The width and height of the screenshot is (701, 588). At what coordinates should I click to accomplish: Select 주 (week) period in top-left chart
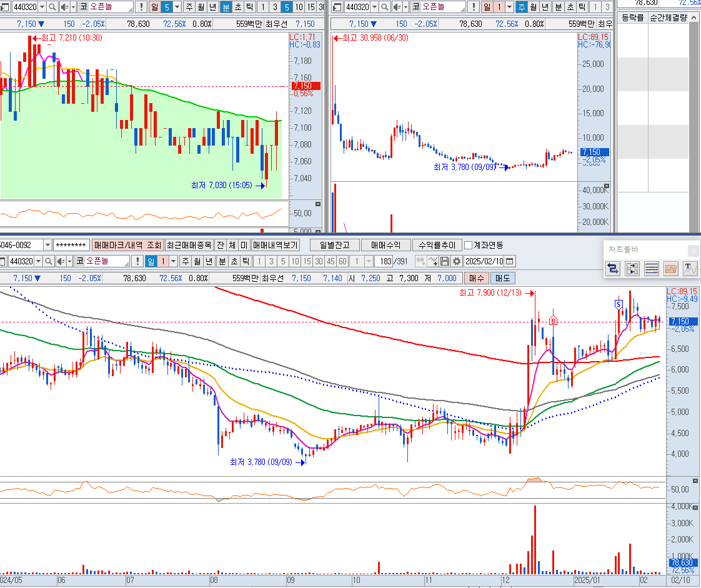[189, 7]
